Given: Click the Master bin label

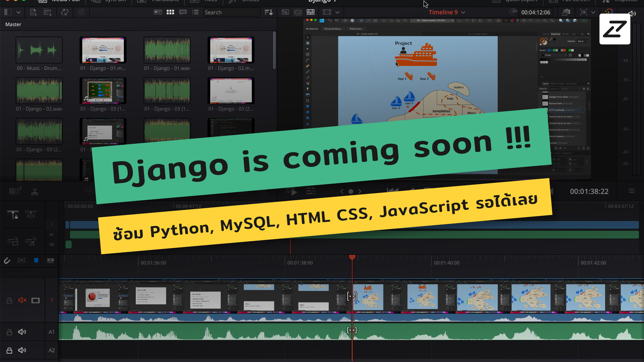Looking at the screenshot, I should pyautogui.click(x=13, y=24).
